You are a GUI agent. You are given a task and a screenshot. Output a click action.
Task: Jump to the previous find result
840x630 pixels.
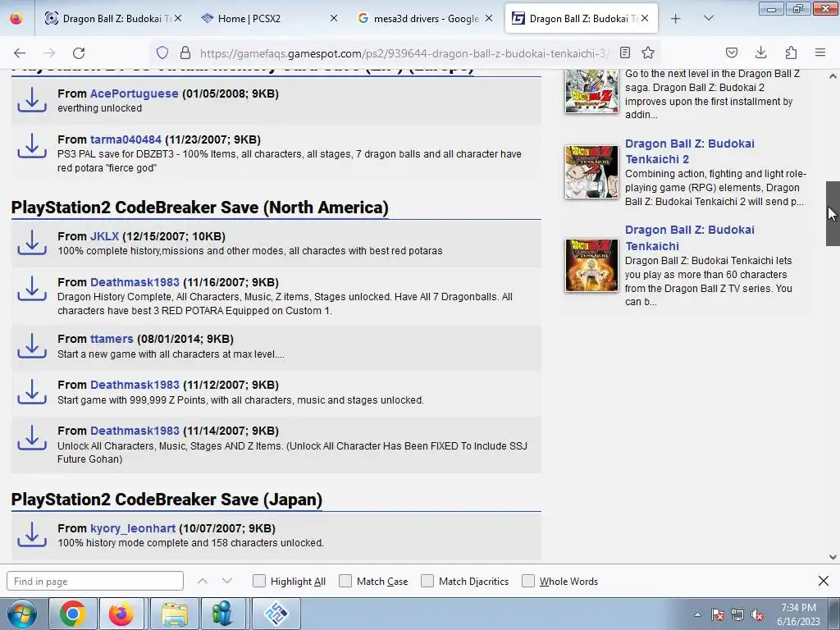202,581
